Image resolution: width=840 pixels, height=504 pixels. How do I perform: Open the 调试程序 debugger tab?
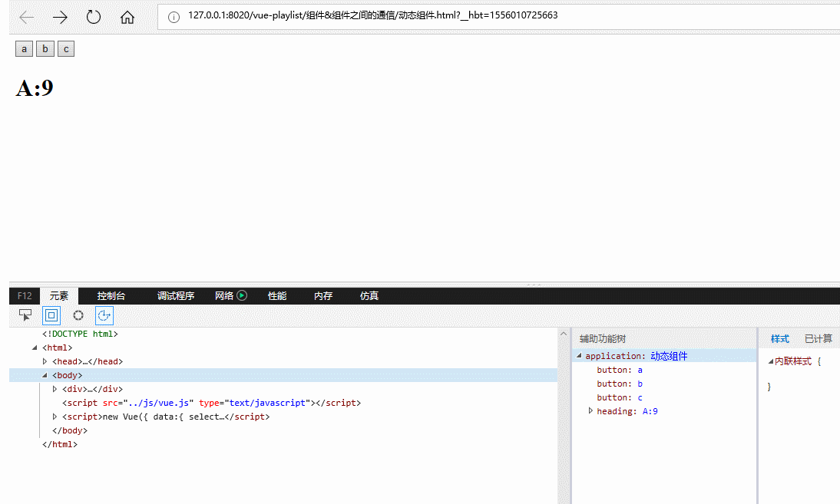pyautogui.click(x=176, y=296)
